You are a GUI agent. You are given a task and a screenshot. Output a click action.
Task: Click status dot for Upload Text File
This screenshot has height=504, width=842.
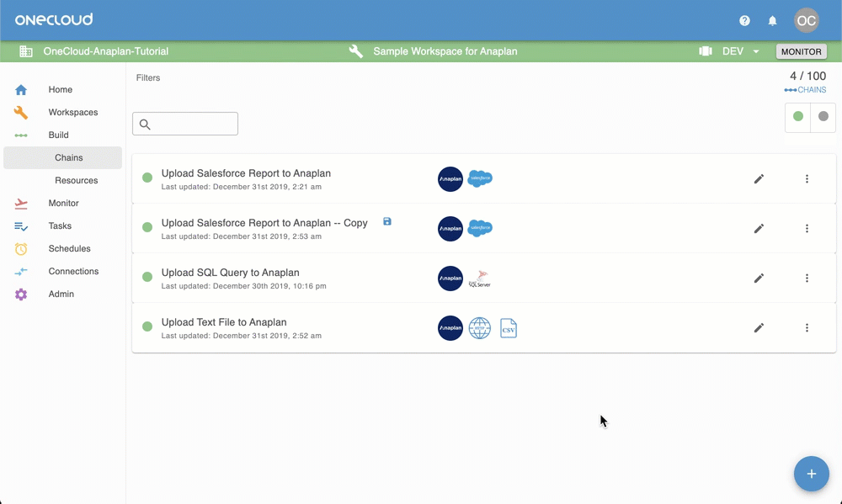[147, 326]
